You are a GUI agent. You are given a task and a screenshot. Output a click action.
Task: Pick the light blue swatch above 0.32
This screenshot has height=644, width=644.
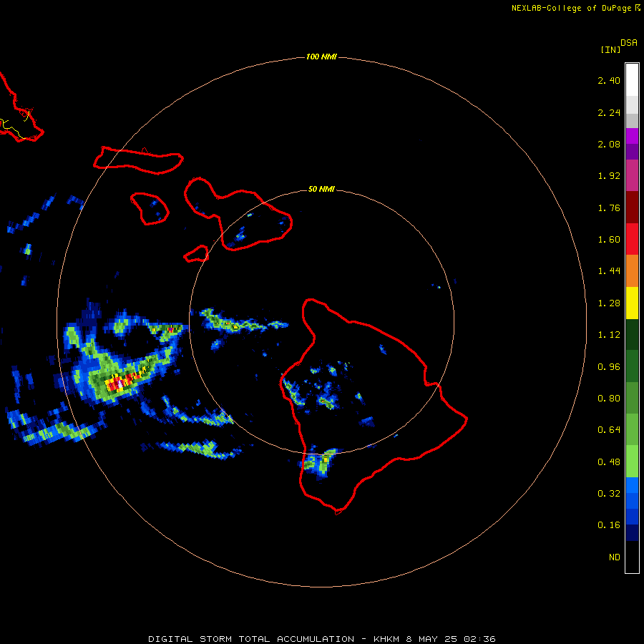632,485
